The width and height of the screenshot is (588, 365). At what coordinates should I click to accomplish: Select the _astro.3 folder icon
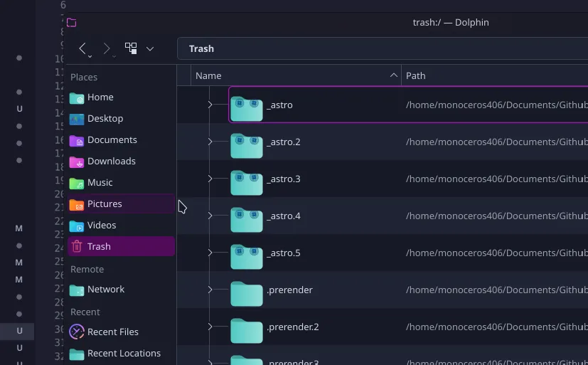click(x=247, y=183)
